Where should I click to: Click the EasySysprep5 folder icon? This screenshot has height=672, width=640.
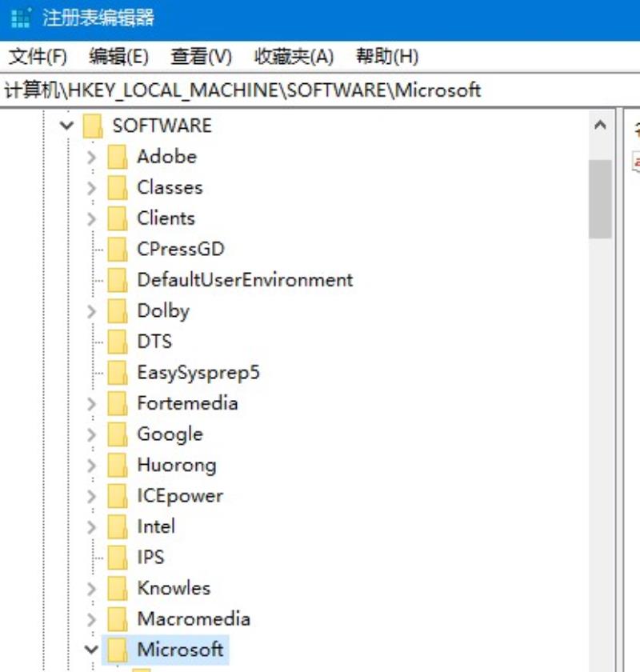pos(117,373)
